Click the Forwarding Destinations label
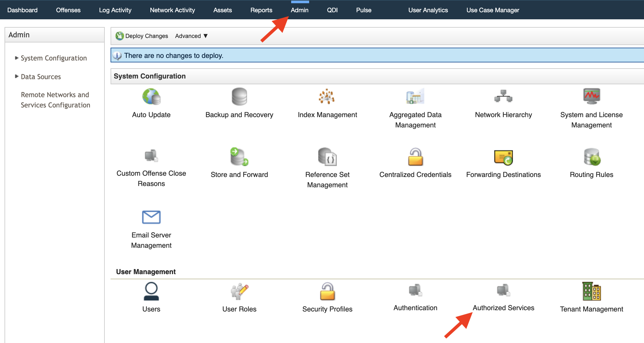This screenshot has width=644, height=343. pos(503,174)
